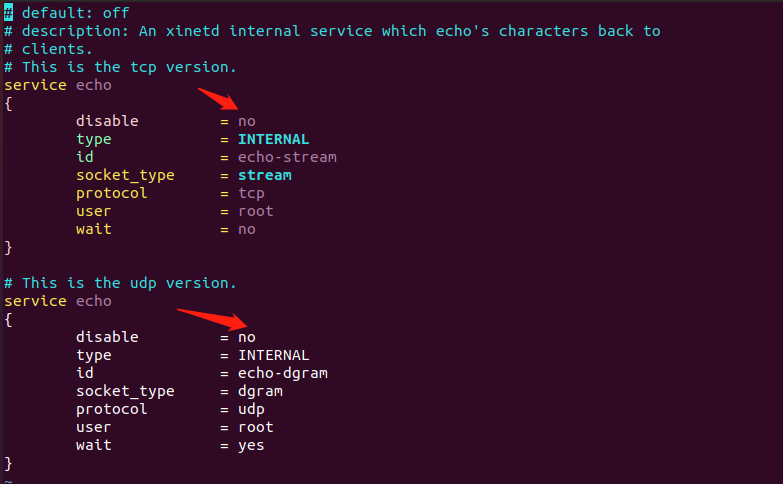
Task: Click the disable value in the tcp section
Action: pyautogui.click(x=246, y=121)
